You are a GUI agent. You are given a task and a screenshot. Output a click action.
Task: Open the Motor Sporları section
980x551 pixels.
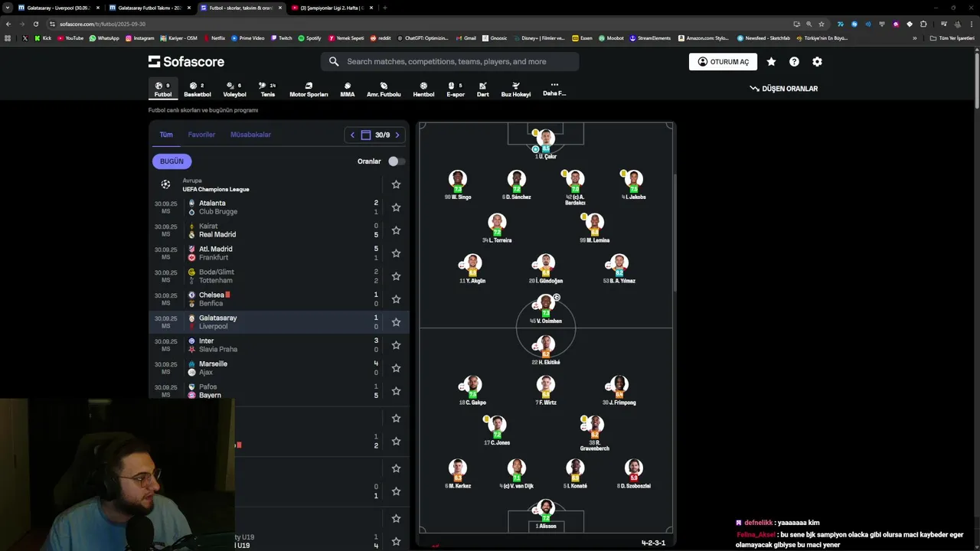click(x=309, y=90)
